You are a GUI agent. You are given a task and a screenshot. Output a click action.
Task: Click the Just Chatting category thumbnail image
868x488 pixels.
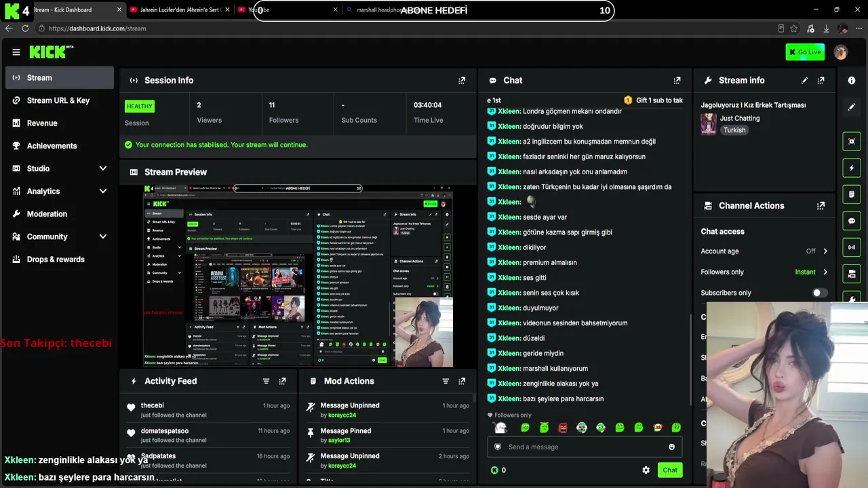point(709,124)
